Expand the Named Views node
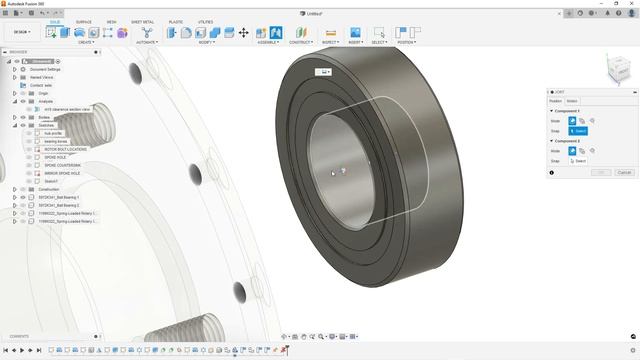This screenshot has width=640, height=360. tap(15, 77)
